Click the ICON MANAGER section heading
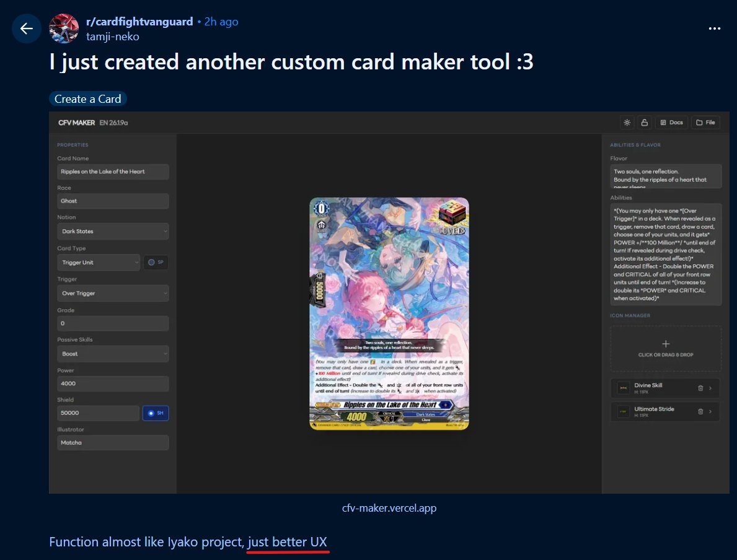This screenshot has height=560, width=737. point(630,315)
